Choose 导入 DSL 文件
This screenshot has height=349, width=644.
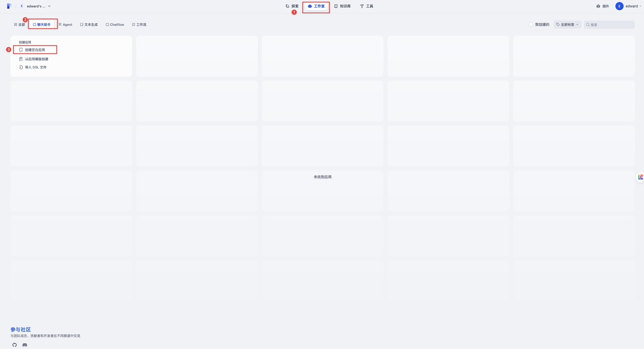click(x=33, y=67)
